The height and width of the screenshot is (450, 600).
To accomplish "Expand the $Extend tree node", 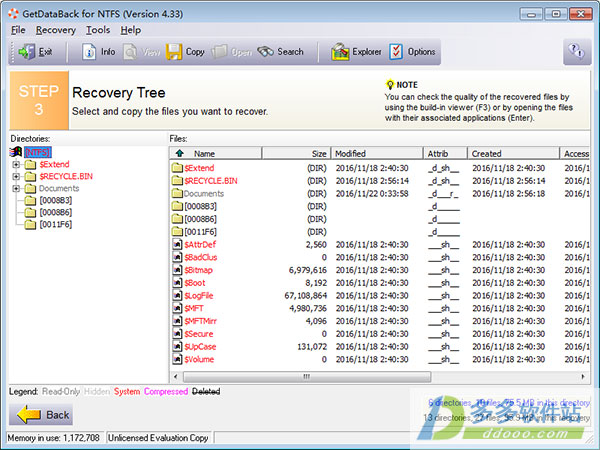I will click(x=16, y=165).
